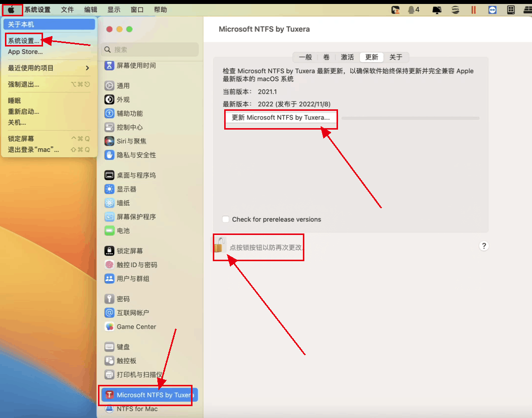Viewport: 532px width, 418px height.
Task: Open the 文件 menu in menu bar
Action: [67, 10]
